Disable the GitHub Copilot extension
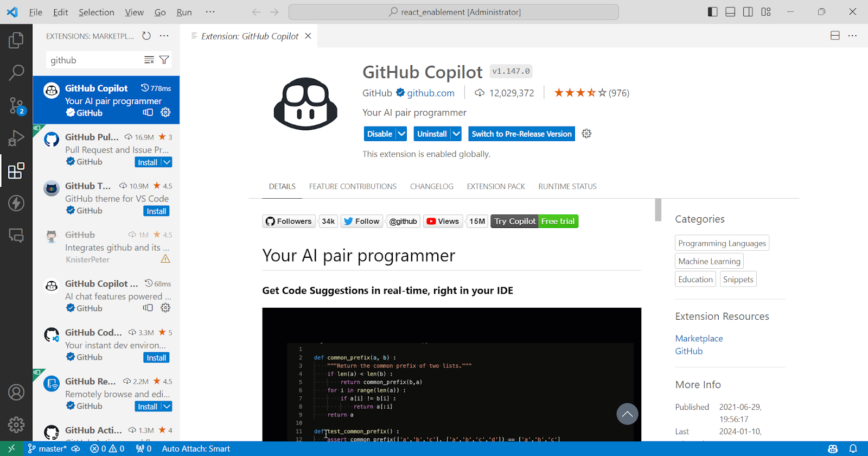The image size is (868, 456). click(380, 134)
